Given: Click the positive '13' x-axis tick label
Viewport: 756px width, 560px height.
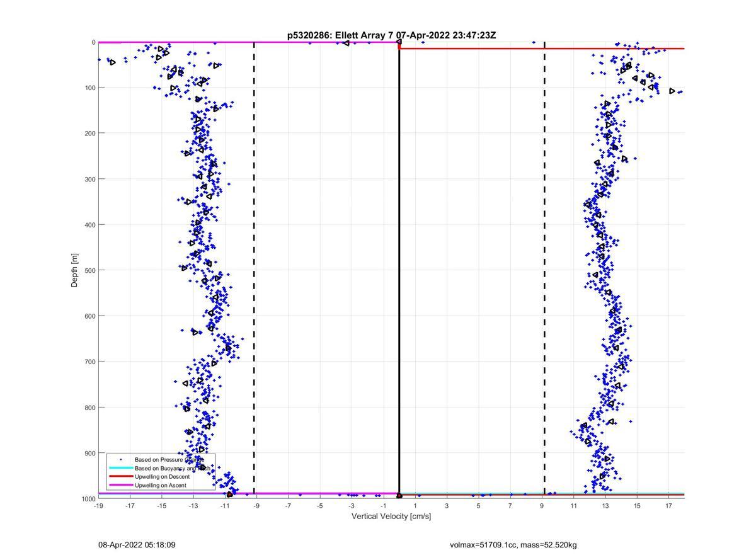Looking at the screenshot, I should coord(605,505).
